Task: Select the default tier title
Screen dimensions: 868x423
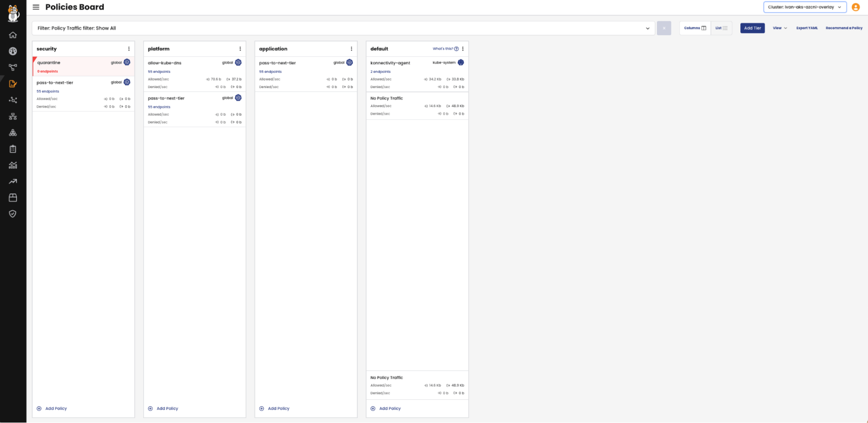Action: coord(379,49)
